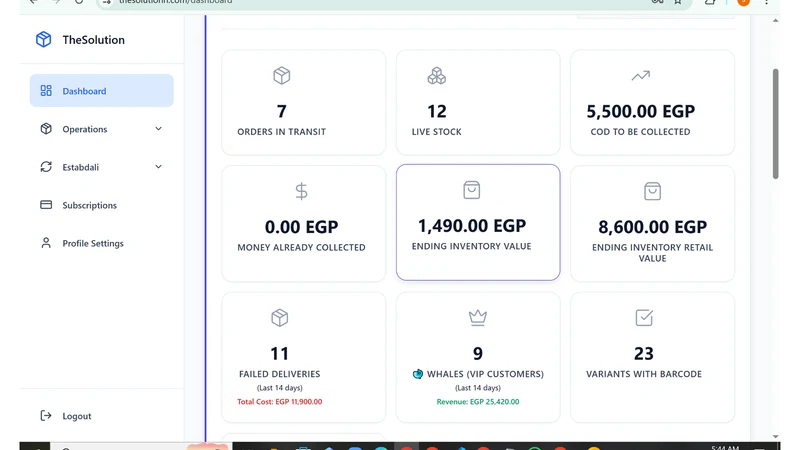Click the TheSolution brand name
Screen dimensions: 800x450
(x=93, y=40)
